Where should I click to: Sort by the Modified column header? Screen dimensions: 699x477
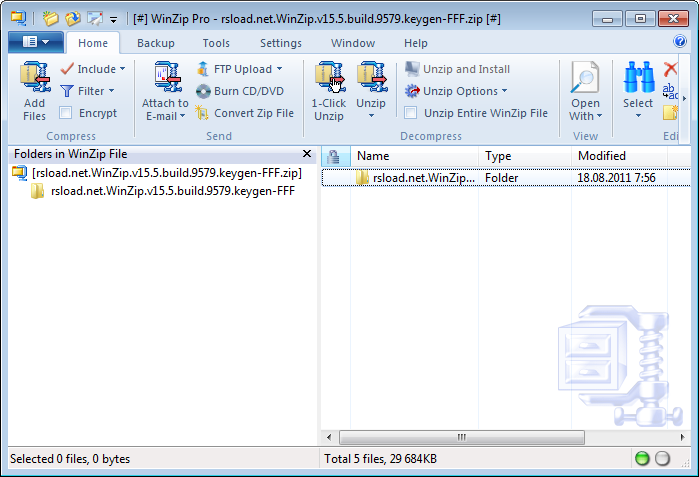coord(619,156)
